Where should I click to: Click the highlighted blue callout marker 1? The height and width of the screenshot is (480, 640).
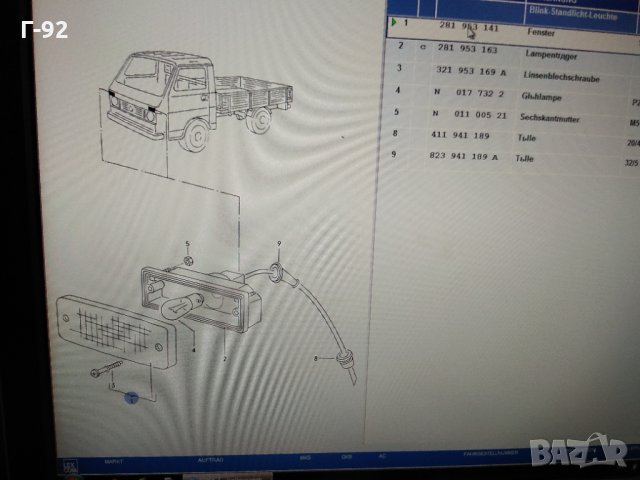pos(130,399)
